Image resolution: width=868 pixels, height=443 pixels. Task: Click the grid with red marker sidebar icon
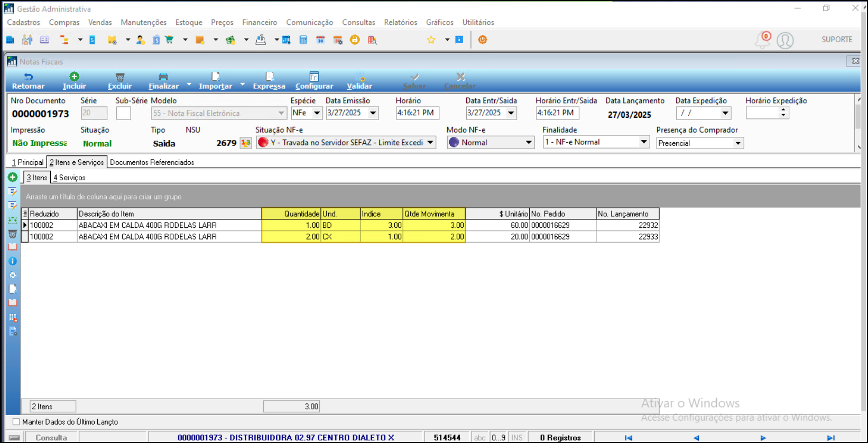click(13, 317)
